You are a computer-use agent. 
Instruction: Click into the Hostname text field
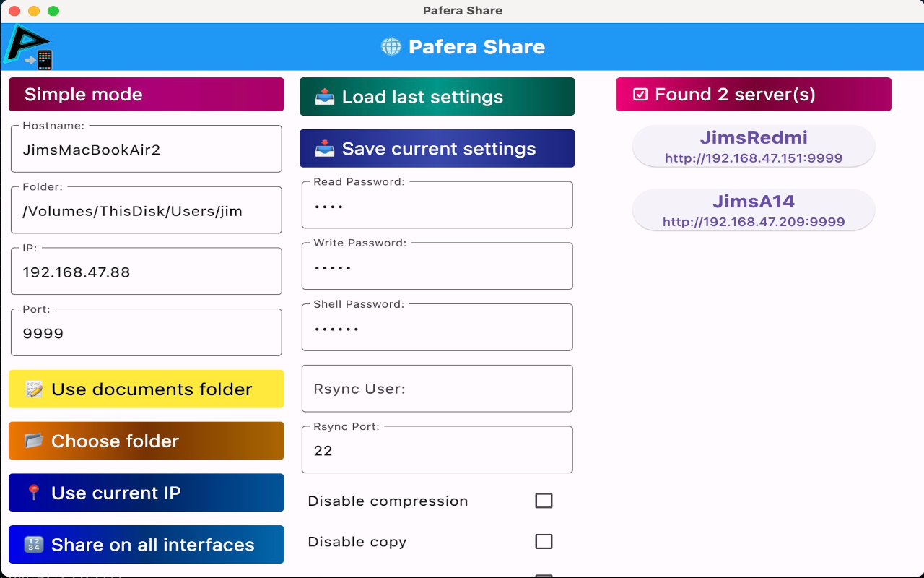(146, 150)
